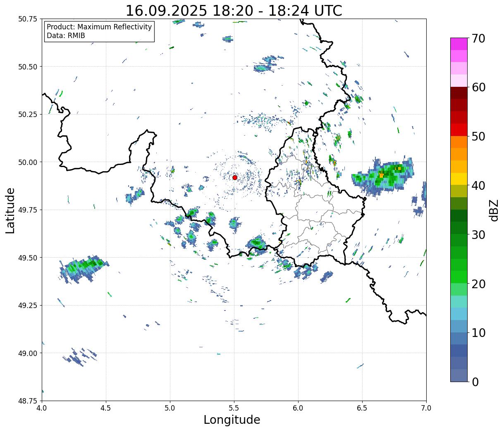Viewport: 504px width, 430px height.
Task: Click the longitude tick label 7.0
Action: (426, 408)
